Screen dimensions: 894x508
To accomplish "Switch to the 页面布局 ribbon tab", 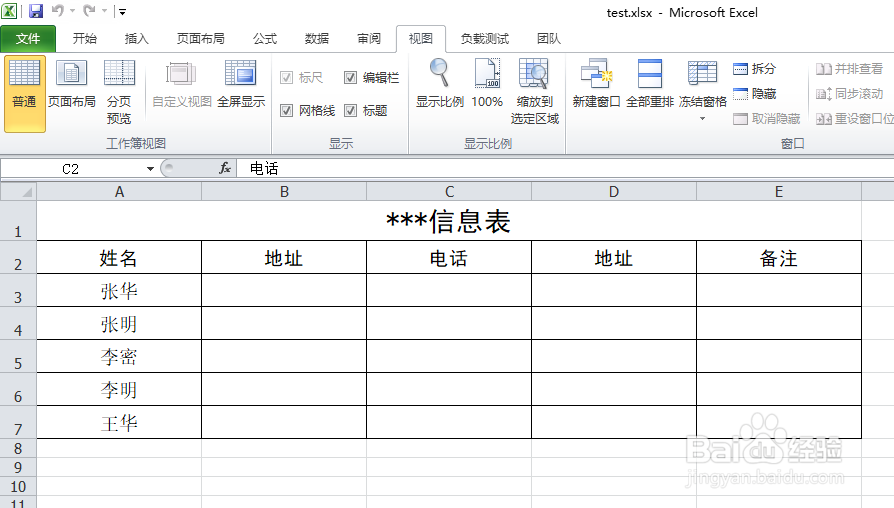I will click(201, 39).
